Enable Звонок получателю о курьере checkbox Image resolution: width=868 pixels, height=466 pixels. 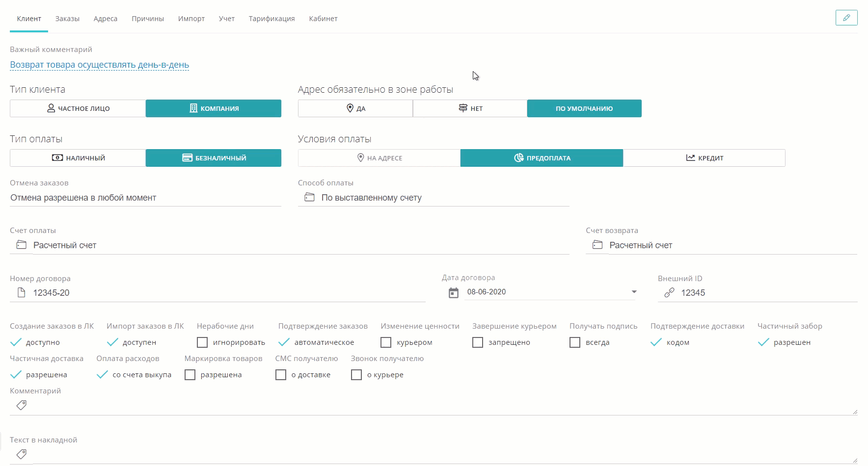(x=356, y=375)
